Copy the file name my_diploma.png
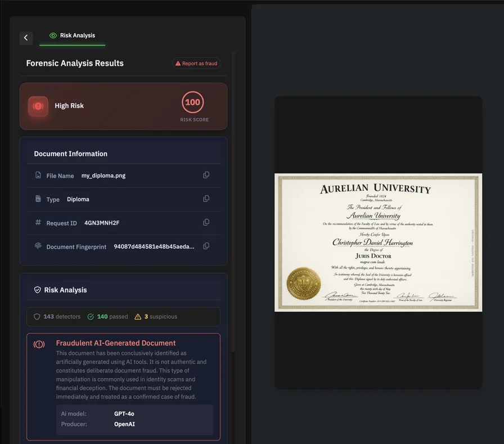 (206, 175)
